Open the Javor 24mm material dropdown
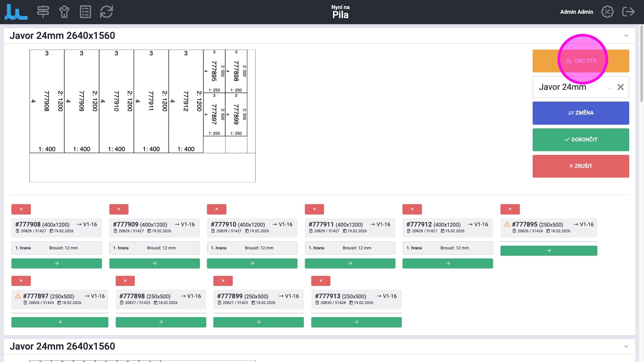This screenshot has width=644, height=362. [610, 88]
